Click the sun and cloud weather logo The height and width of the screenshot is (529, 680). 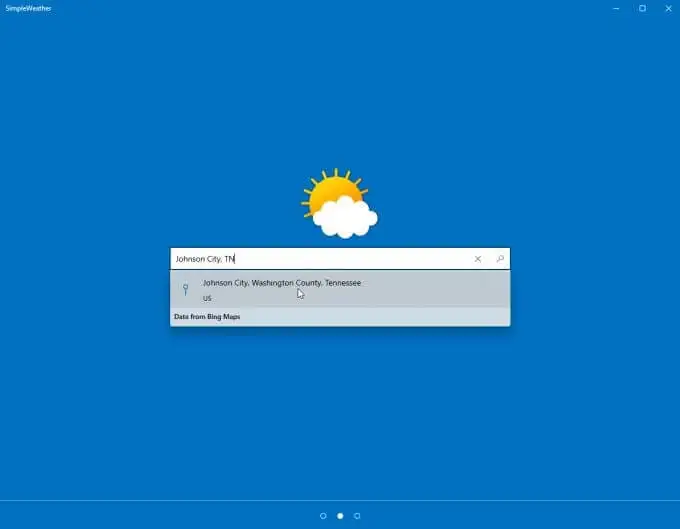coord(339,203)
